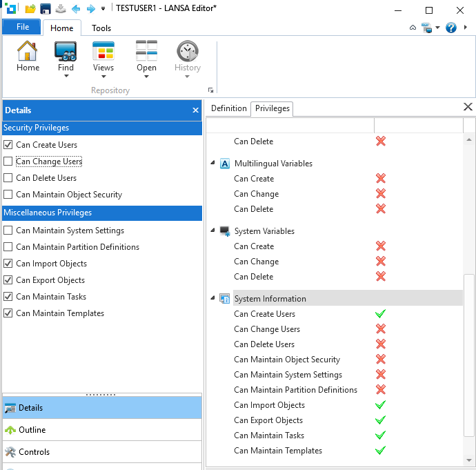Uncheck Can Create Users checkbox
This screenshot has height=470, width=476.
[8, 145]
